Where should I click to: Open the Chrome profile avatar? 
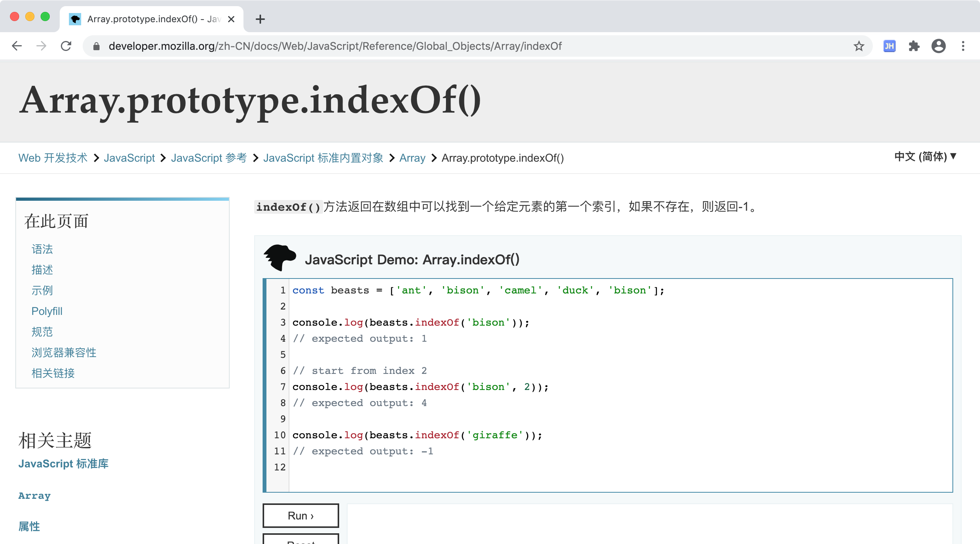point(938,46)
